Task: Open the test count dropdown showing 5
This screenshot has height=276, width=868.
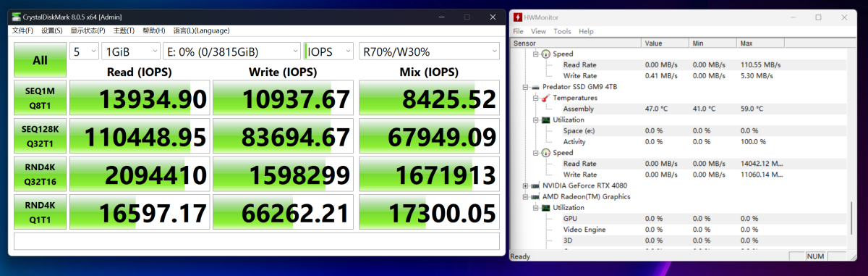Action: click(x=84, y=51)
